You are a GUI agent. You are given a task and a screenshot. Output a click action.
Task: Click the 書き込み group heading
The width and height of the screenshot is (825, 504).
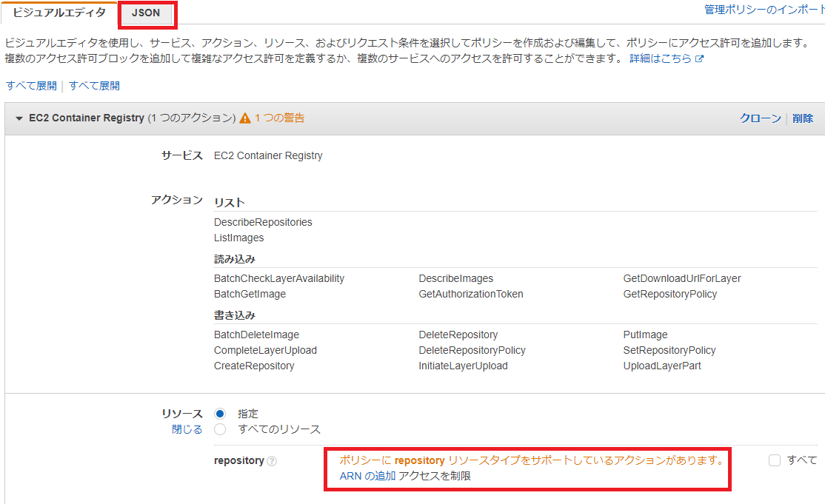235,315
